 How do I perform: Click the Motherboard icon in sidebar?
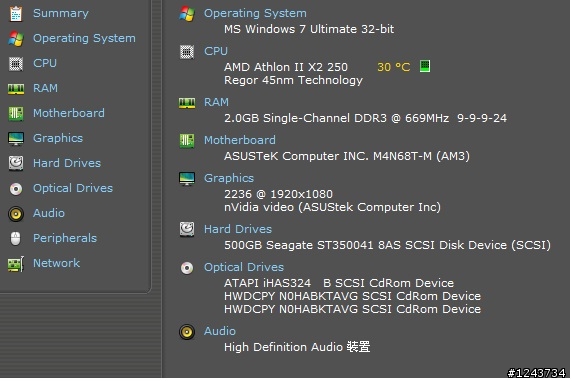pyautogui.click(x=16, y=113)
